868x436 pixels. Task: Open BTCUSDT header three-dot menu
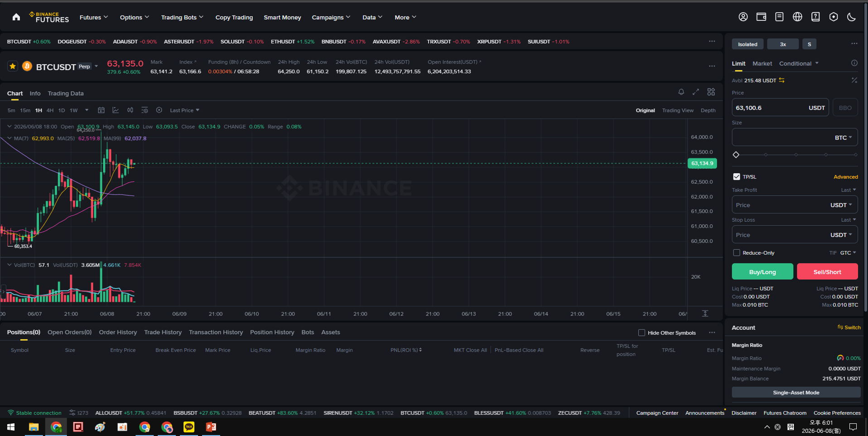point(712,66)
